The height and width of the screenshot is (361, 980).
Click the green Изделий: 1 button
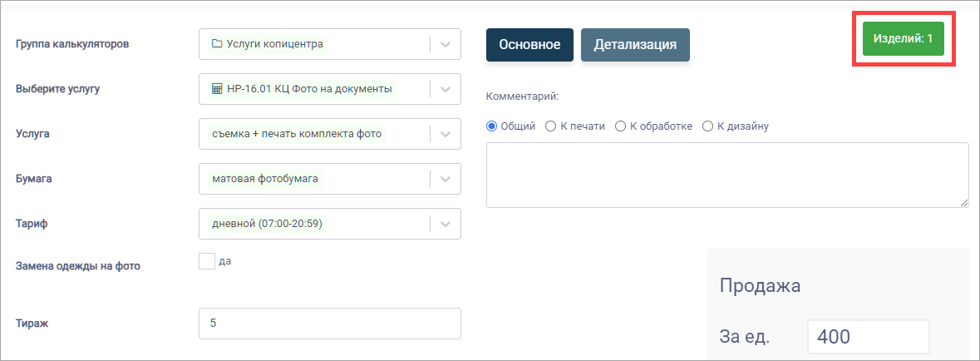[904, 39]
